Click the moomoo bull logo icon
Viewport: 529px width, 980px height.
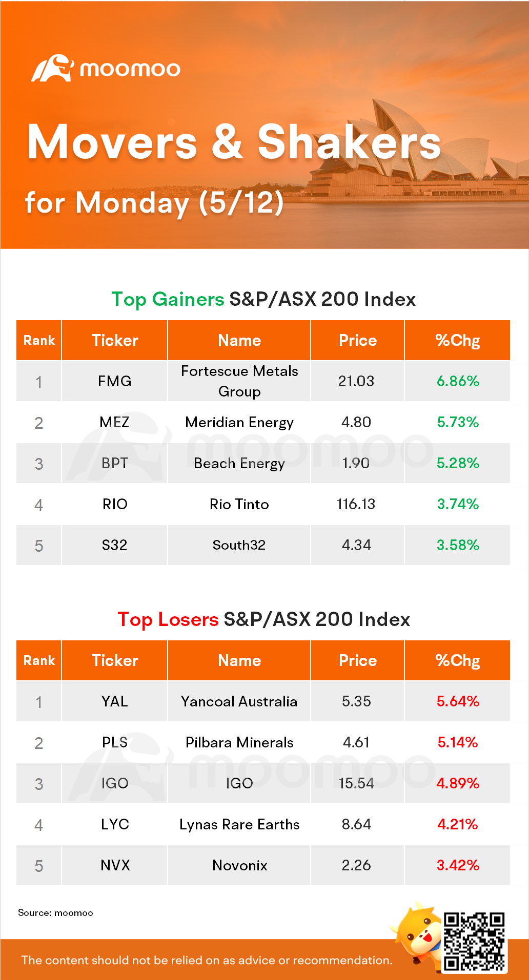click(x=52, y=68)
